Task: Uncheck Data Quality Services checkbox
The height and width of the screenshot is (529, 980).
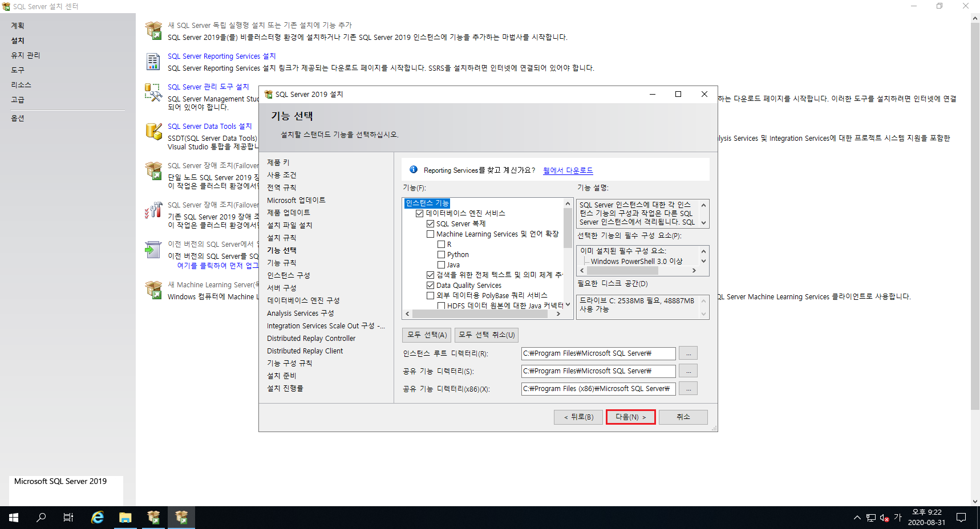Action: [431, 285]
